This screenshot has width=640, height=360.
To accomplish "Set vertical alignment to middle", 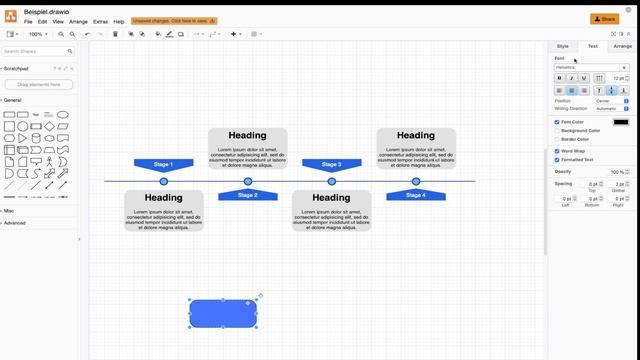I will coord(611,90).
